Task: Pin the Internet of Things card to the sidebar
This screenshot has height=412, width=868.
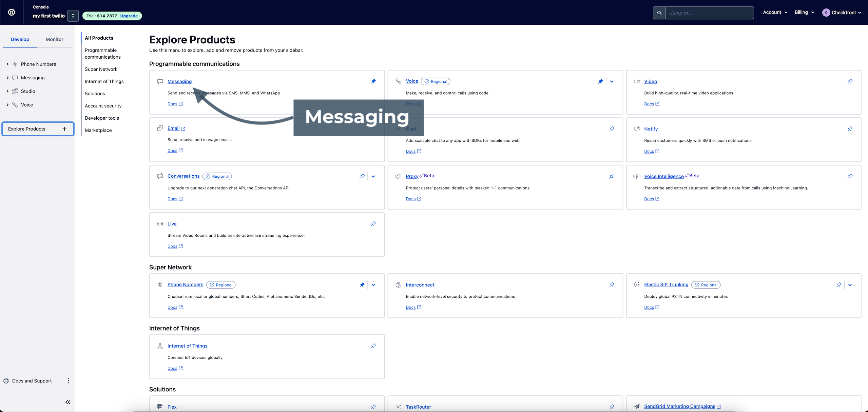Action: [373, 346]
